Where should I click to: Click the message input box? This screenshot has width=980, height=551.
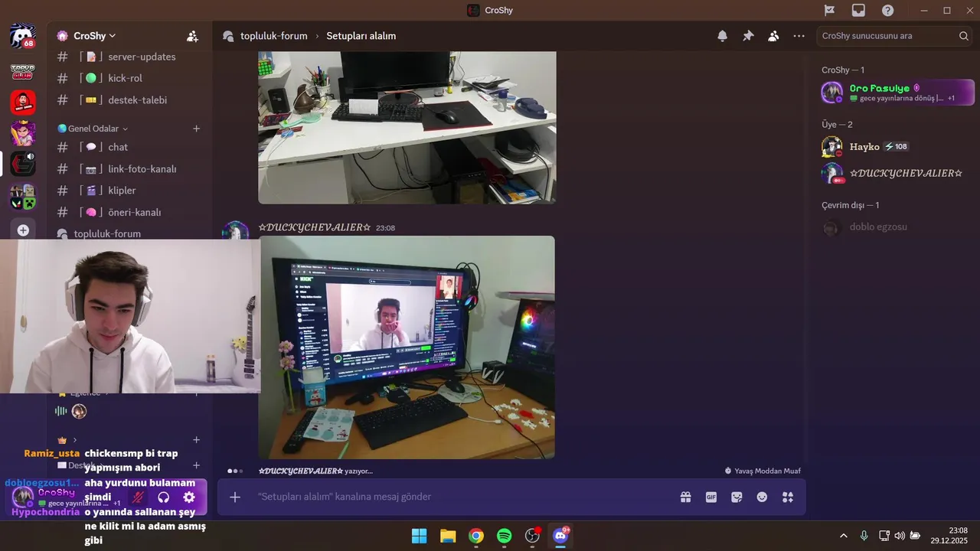tap(459, 497)
